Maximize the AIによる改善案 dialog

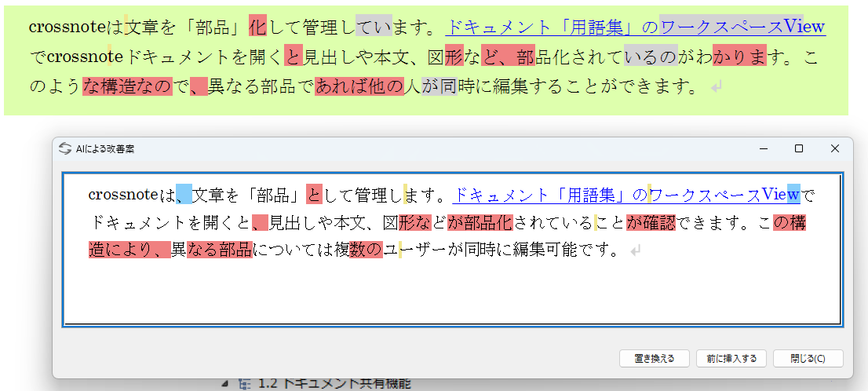click(799, 148)
